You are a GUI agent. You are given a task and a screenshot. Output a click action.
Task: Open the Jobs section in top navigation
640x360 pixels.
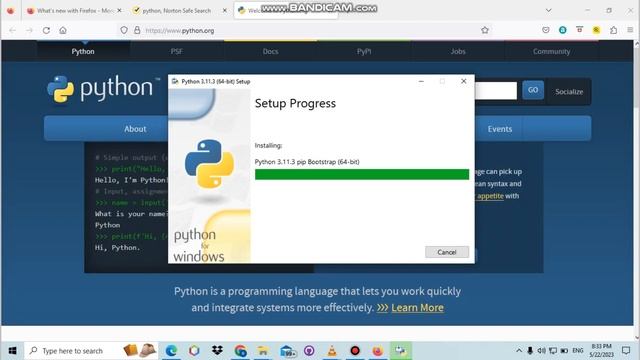458,51
